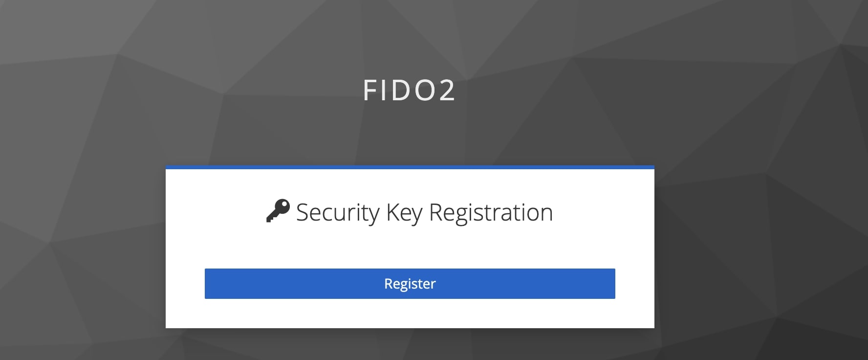
Task: Click the FIDO2 logo at page top
Action: (x=410, y=90)
